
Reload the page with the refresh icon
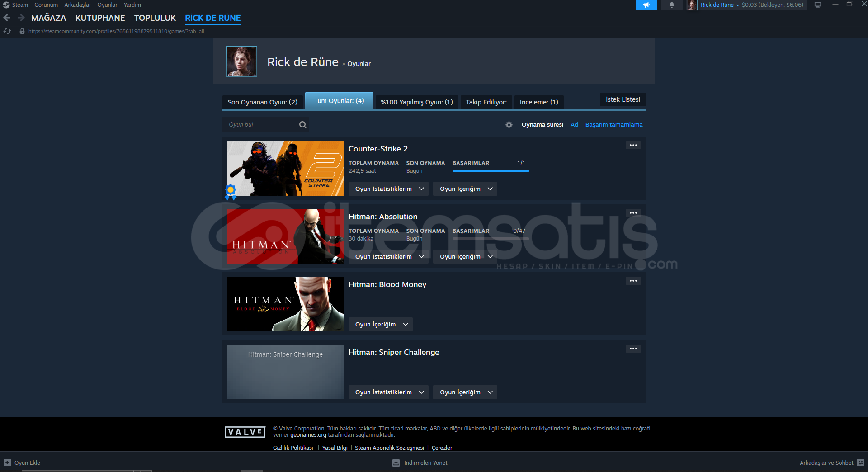7,31
